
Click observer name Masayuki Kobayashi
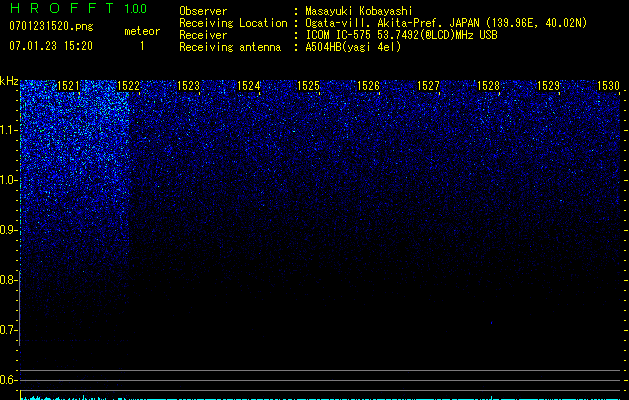359,11
